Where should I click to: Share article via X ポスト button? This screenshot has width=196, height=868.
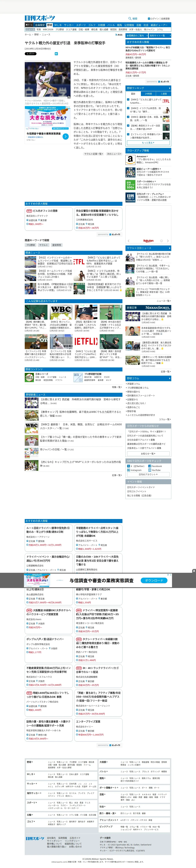click(x=30, y=54)
